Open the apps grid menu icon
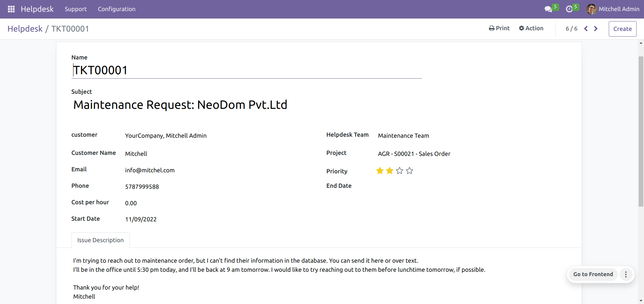Screen dimensions: 644x304 (x=11, y=9)
